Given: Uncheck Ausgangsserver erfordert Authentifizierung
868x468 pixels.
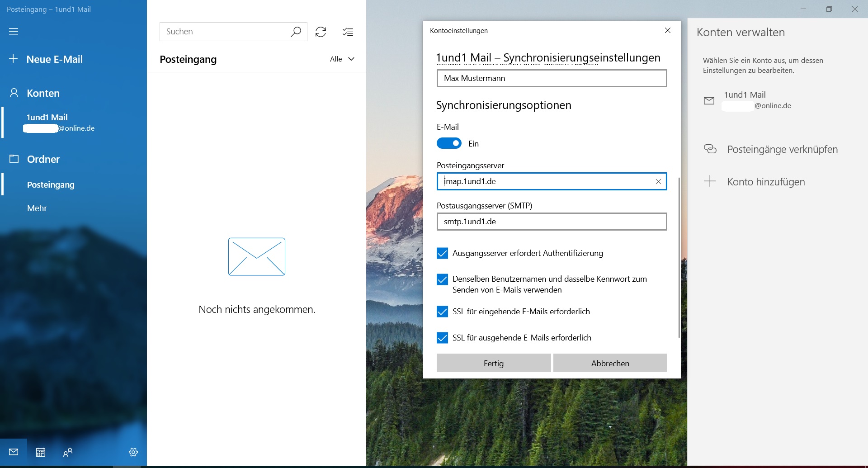Looking at the screenshot, I should tap(442, 253).
